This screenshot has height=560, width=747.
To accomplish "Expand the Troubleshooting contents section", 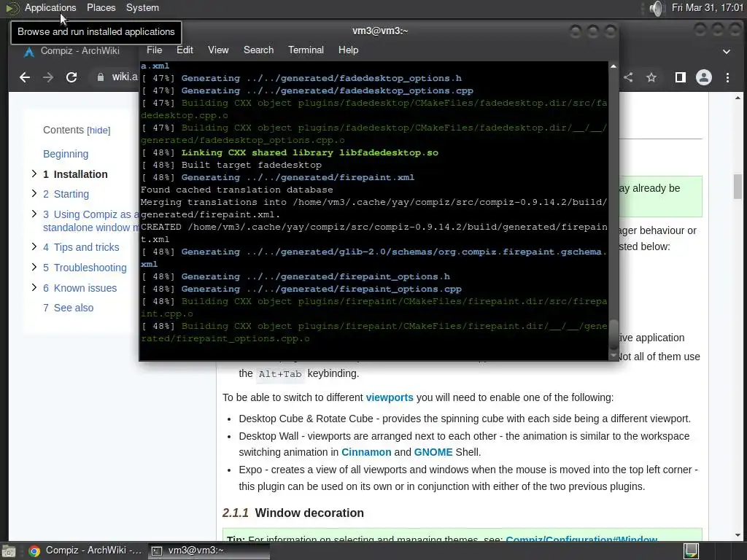I will click(x=34, y=267).
